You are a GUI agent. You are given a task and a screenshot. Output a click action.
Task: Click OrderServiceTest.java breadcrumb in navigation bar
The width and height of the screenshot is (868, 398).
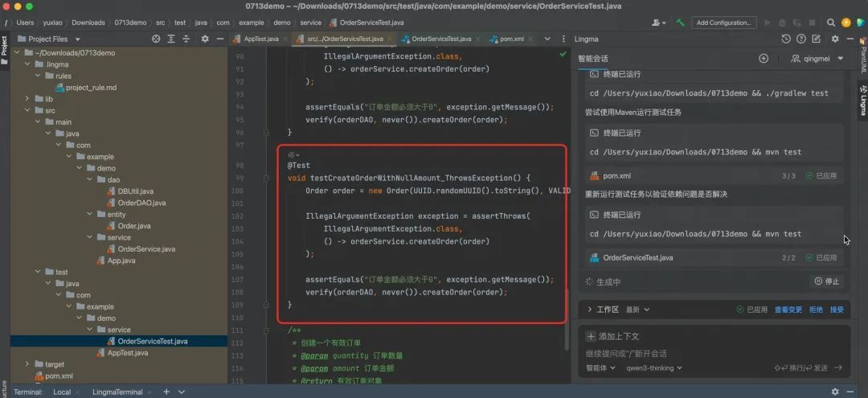point(372,23)
